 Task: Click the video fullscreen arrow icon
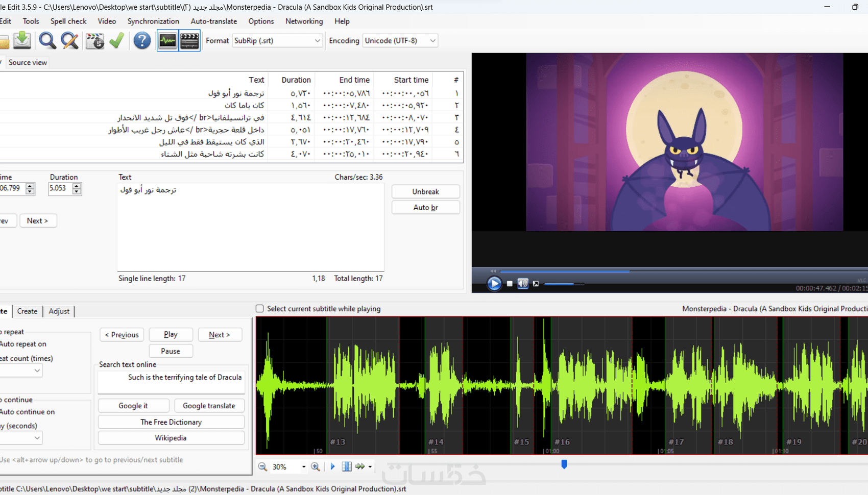pyautogui.click(x=536, y=284)
